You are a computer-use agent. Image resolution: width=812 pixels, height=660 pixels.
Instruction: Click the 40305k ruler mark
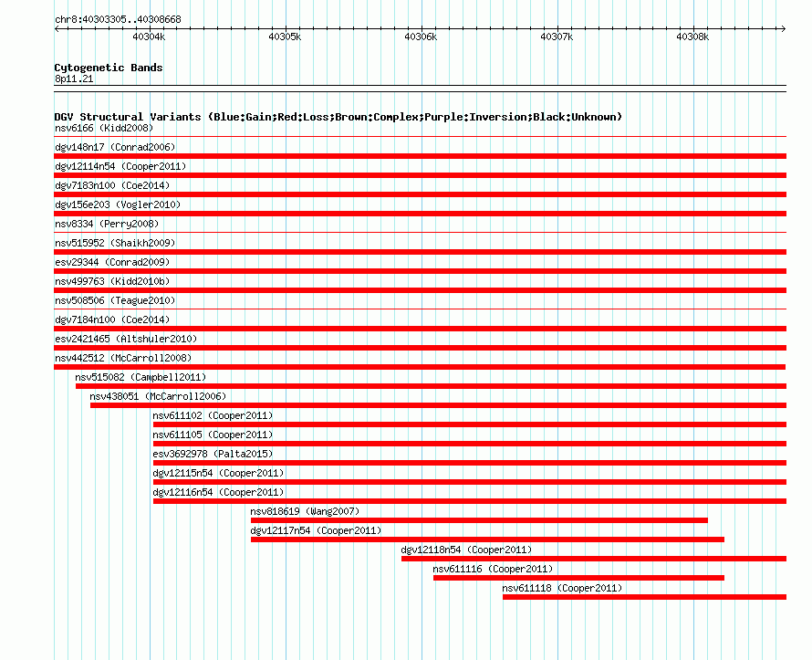click(x=285, y=37)
